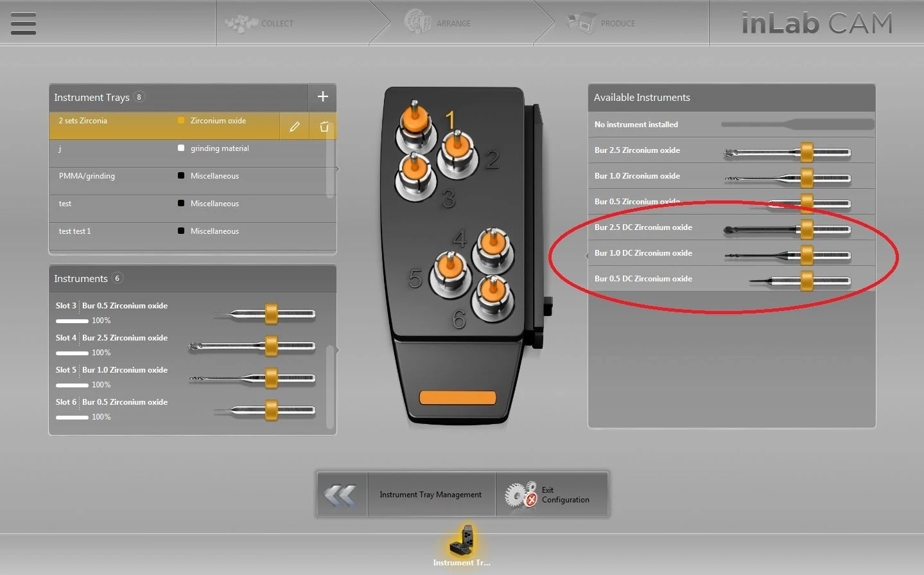
Task: Select the Slot 4 Bur 2.5 instrument entry
Action: (187, 345)
